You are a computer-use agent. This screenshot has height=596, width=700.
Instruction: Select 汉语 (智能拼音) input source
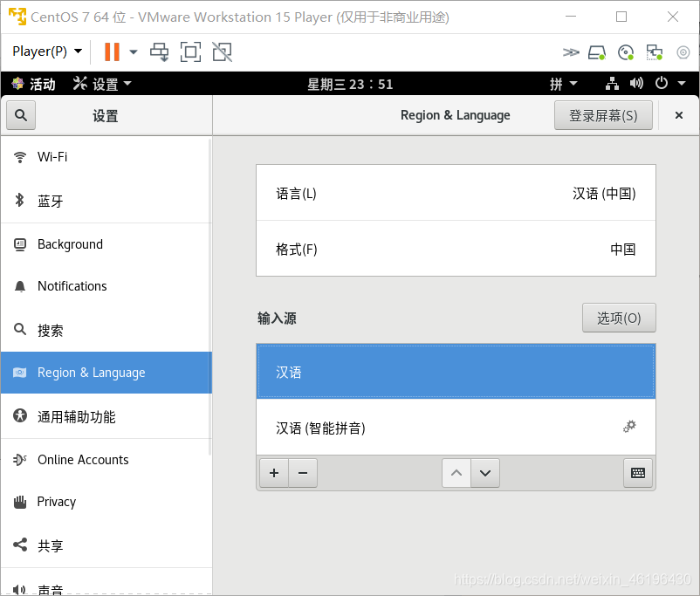[456, 428]
